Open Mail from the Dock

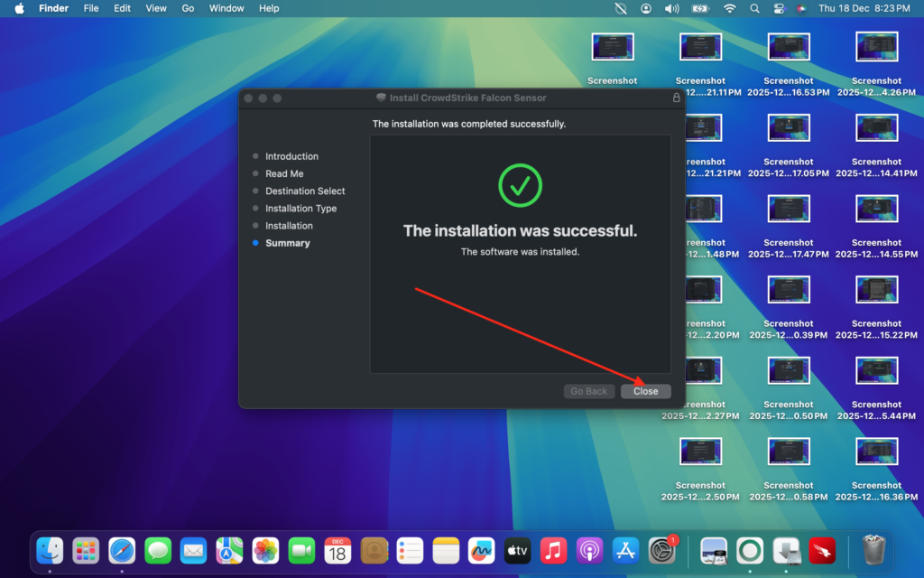click(x=193, y=551)
